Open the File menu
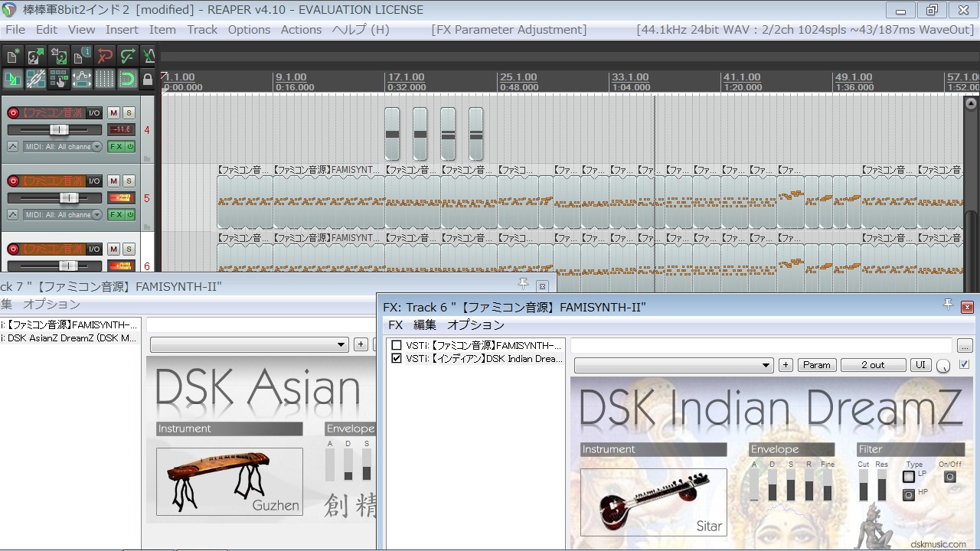The height and width of the screenshot is (551, 980). click(x=15, y=30)
